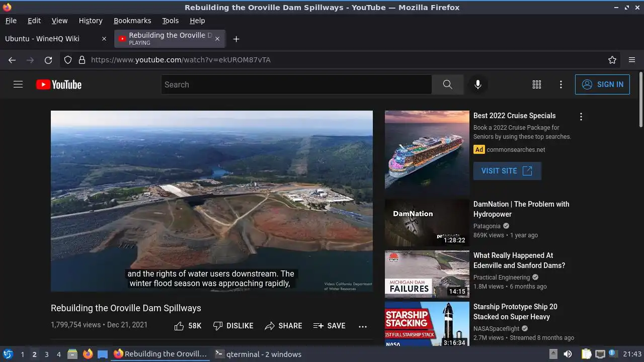Open the cruise ad options three-dot menu
The height and width of the screenshot is (362, 644).
(x=581, y=117)
